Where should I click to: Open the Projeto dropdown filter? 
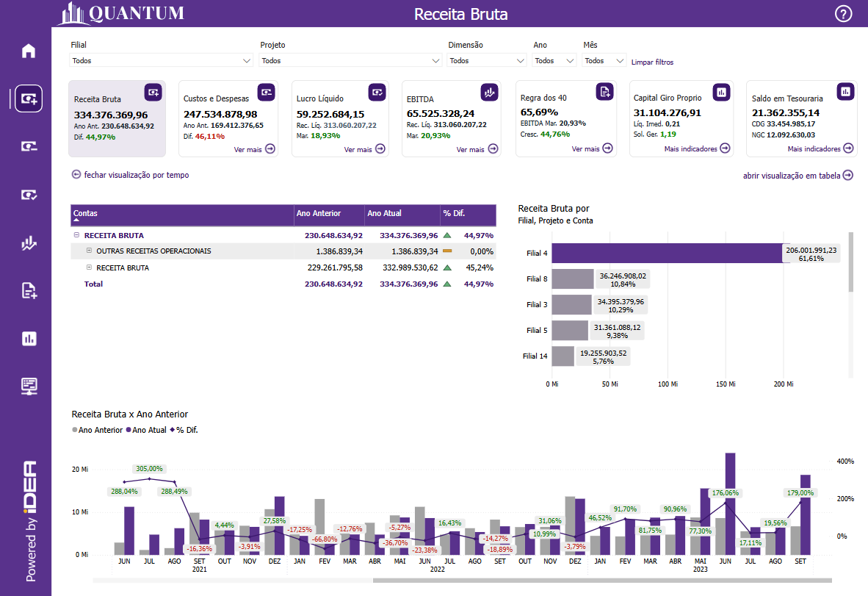click(x=351, y=61)
